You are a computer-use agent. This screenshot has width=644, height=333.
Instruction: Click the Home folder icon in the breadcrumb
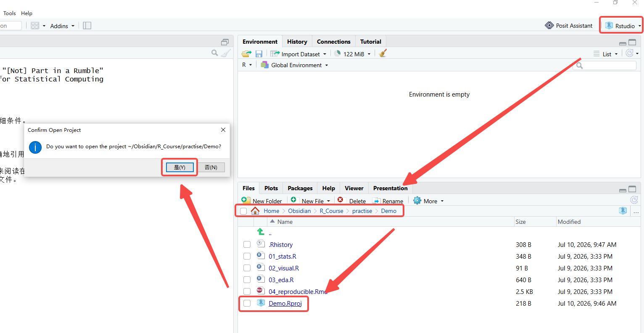tap(255, 211)
